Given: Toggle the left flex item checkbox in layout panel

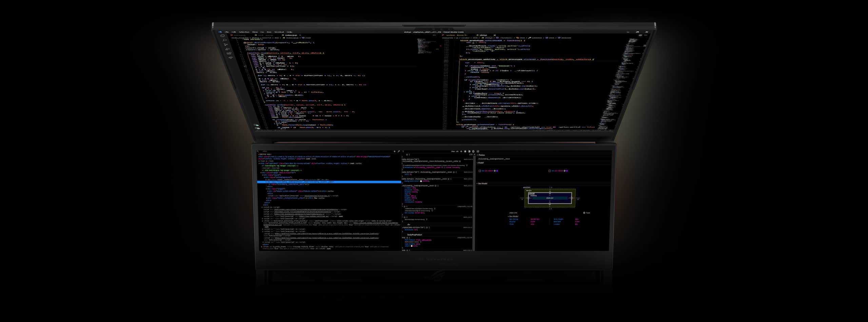Looking at the screenshot, I should 480,171.
